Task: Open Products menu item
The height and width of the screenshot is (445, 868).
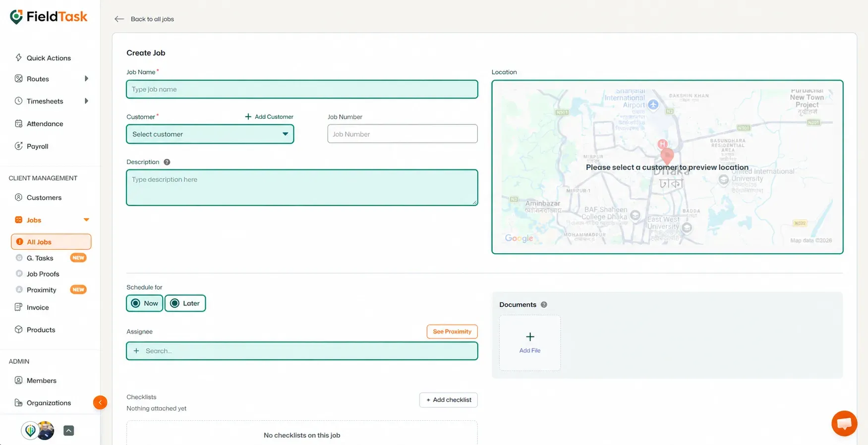Action: (x=41, y=330)
